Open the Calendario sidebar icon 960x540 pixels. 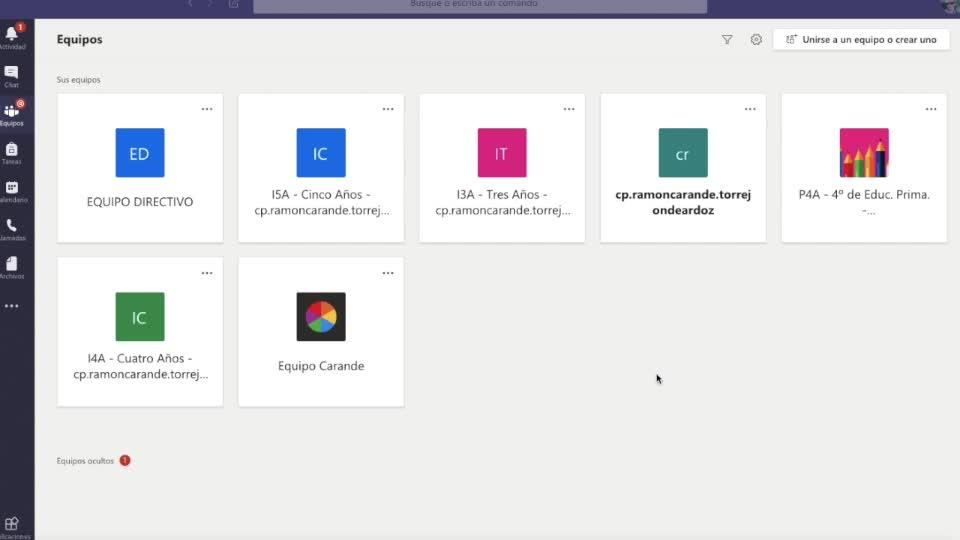[12, 187]
